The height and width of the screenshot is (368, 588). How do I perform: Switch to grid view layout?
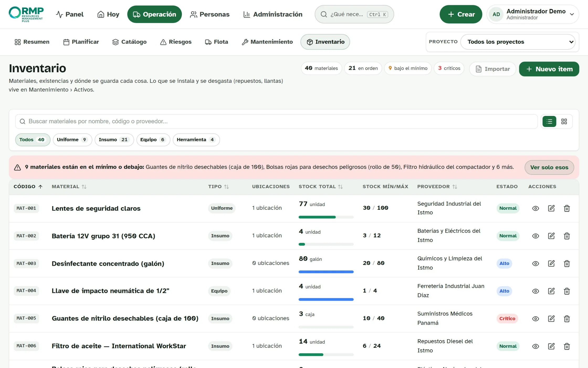click(x=564, y=121)
